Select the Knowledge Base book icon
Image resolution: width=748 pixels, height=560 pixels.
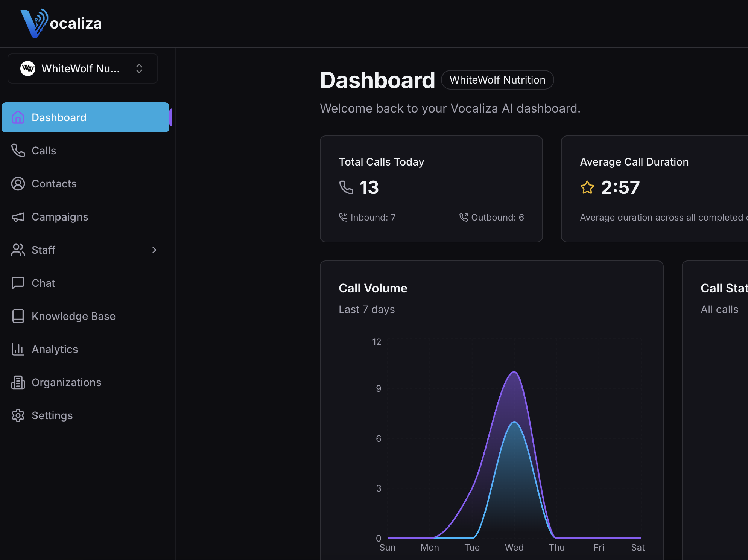(18, 316)
